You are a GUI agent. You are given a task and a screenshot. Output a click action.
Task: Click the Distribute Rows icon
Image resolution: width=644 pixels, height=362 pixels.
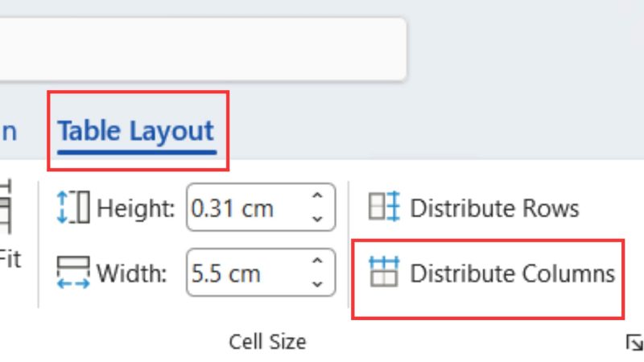point(384,207)
